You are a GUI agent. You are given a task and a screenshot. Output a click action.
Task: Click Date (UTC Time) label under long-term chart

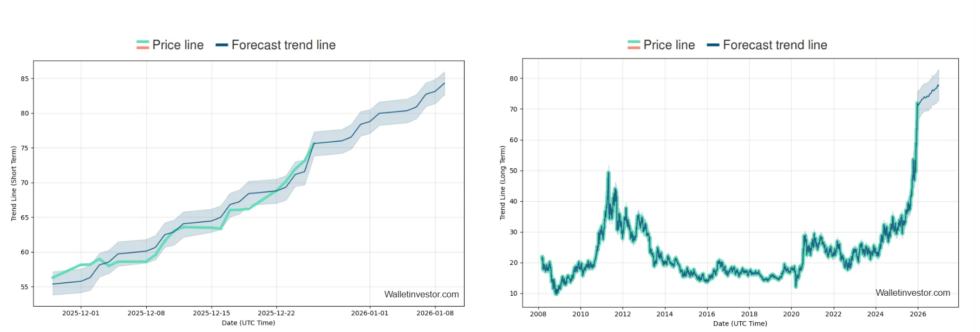740,323
